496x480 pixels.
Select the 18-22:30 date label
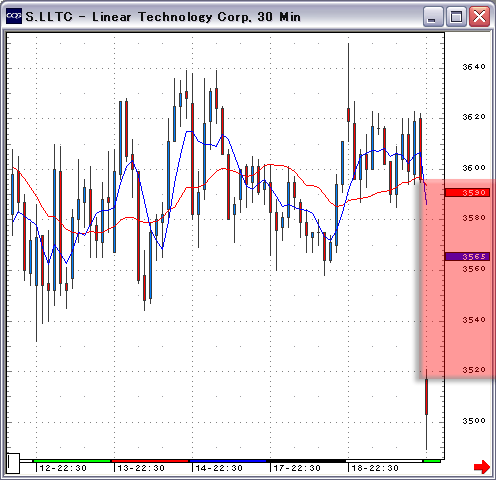coord(375,468)
